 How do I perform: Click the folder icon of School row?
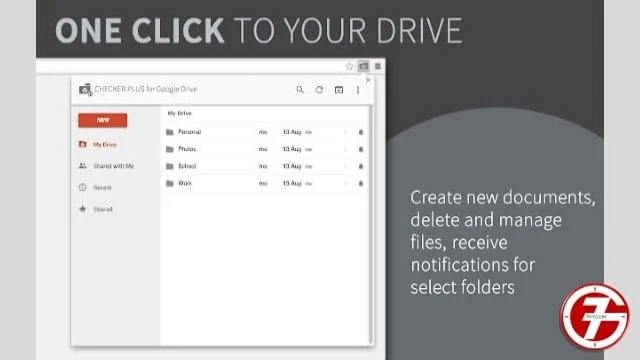tap(170, 166)
